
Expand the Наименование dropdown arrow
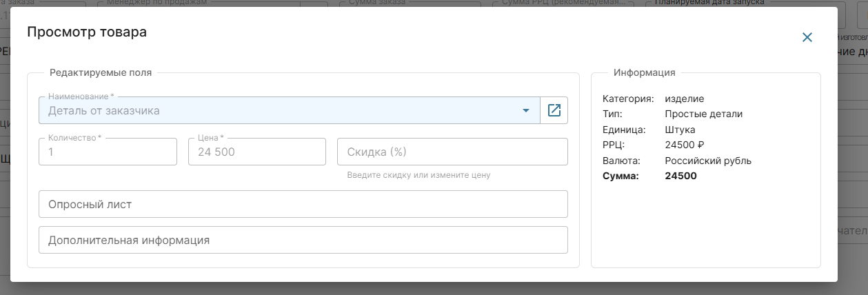coord(525,110)
